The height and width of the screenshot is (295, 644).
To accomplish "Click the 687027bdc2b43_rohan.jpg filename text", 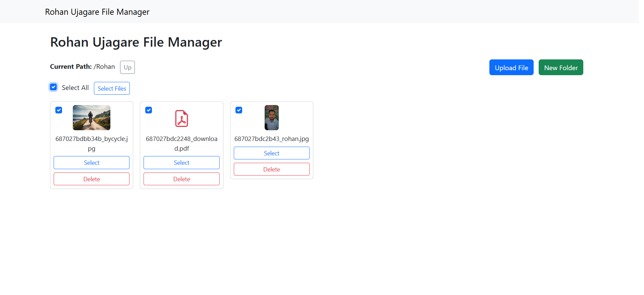I will pos(271,139).
